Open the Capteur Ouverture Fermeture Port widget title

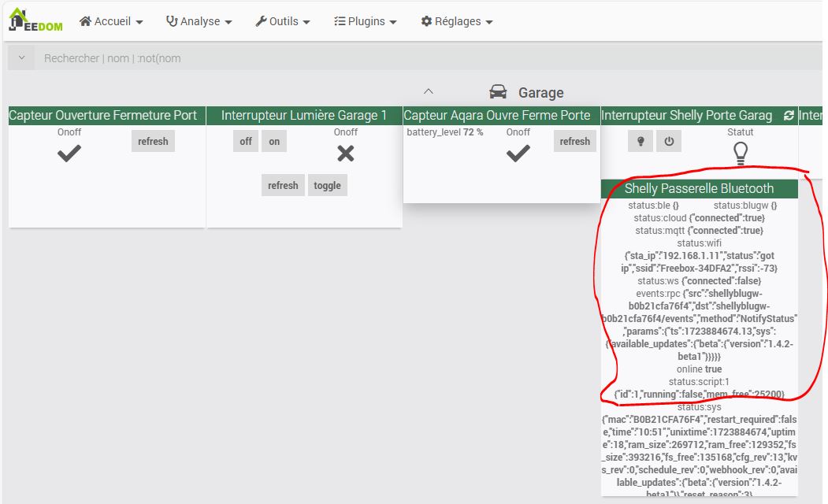(103, 115)
